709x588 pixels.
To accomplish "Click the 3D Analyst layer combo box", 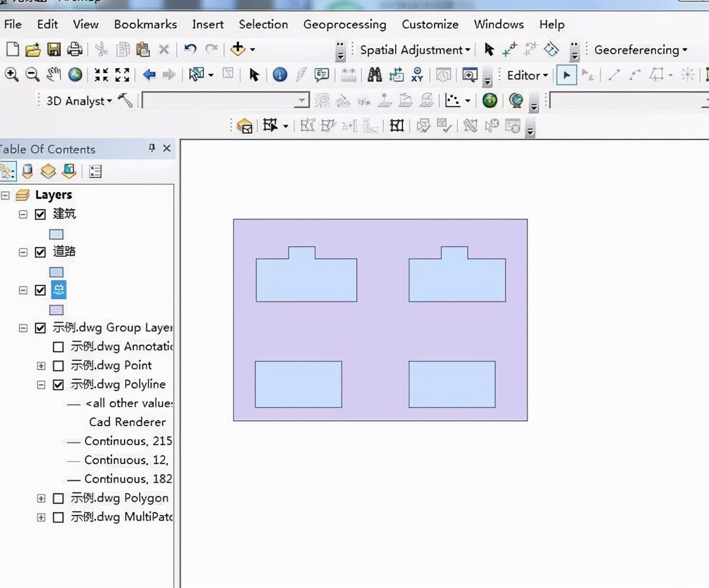I will tap(226, 101).
